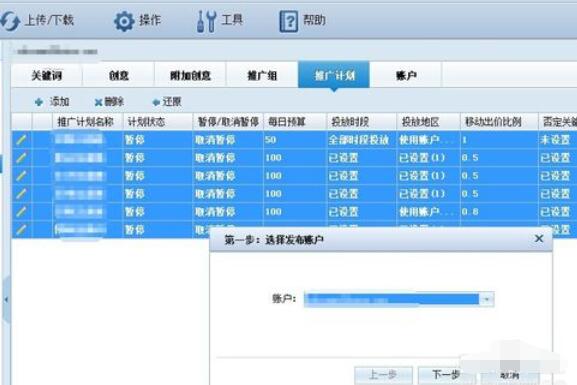Switch to the 附加创意 tab

190,75
